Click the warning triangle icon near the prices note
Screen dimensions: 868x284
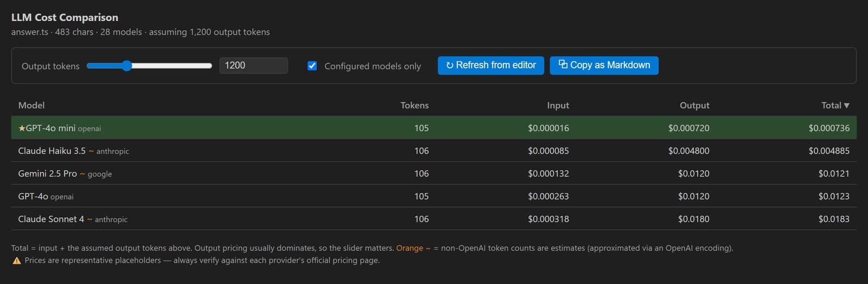17,261
